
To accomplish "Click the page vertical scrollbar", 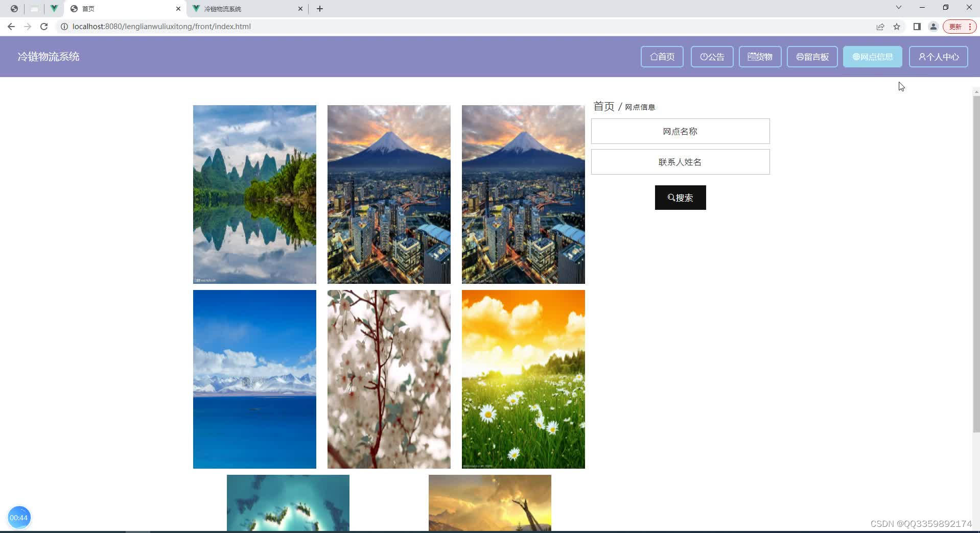I will pyautogui.click(x=976, y=264).
